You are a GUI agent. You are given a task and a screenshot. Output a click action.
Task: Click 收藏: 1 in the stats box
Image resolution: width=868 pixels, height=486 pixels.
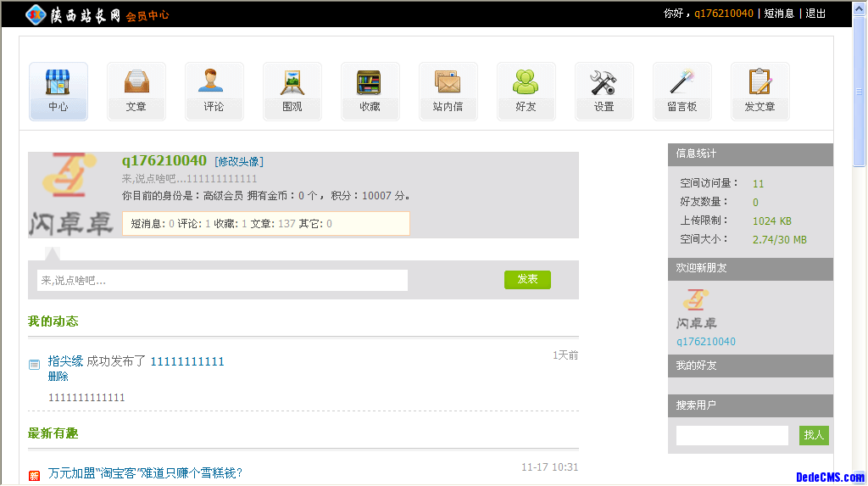pos(231,224)
